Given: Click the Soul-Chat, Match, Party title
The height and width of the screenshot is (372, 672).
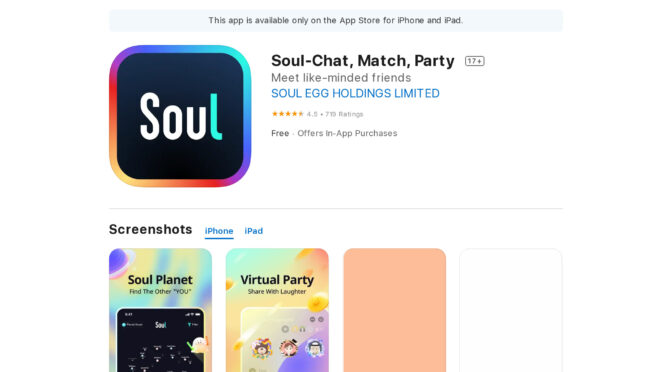Looking at the screenshot, I should coord(363,61).
